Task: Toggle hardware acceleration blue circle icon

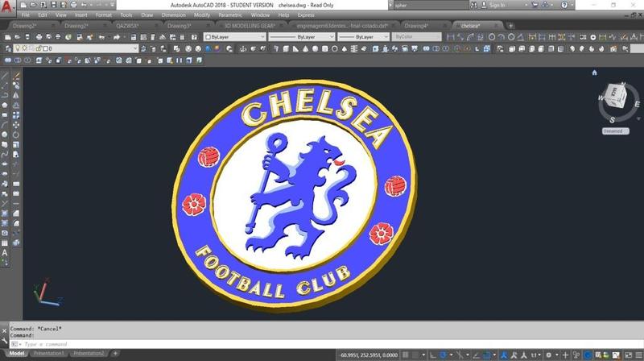Action: point(588,355)
